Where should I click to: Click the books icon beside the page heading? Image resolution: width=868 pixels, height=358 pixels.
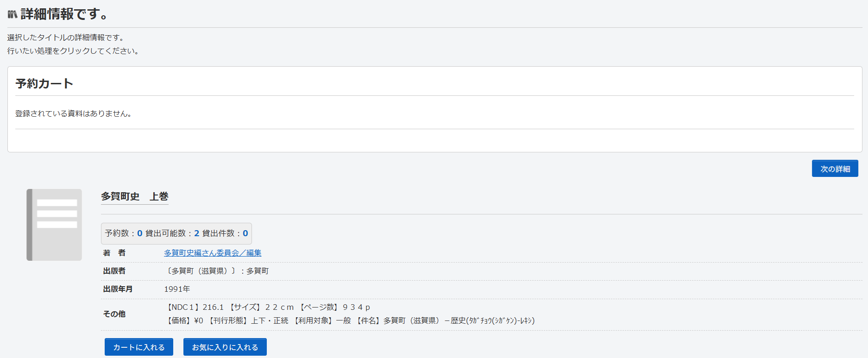[x=13, y=14]
